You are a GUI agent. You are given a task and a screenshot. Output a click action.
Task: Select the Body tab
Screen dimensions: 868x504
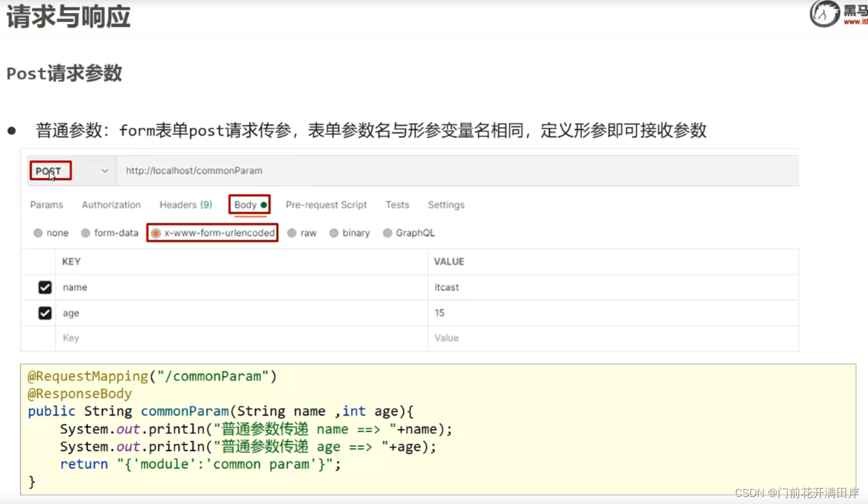click(x=250, y=205)
